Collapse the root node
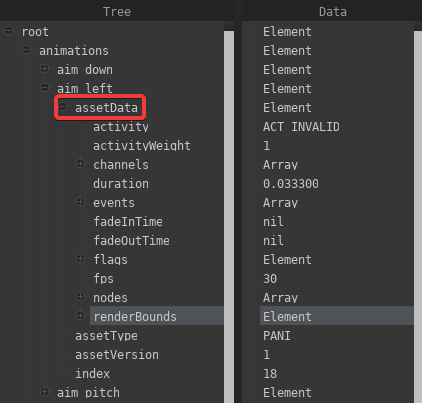Viewport: 422px width, 403px height. pyautogui.click(x=9, y=31)
